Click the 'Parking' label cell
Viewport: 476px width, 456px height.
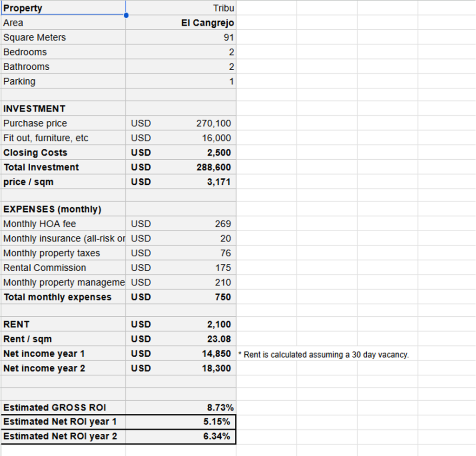tap(63, 81)
